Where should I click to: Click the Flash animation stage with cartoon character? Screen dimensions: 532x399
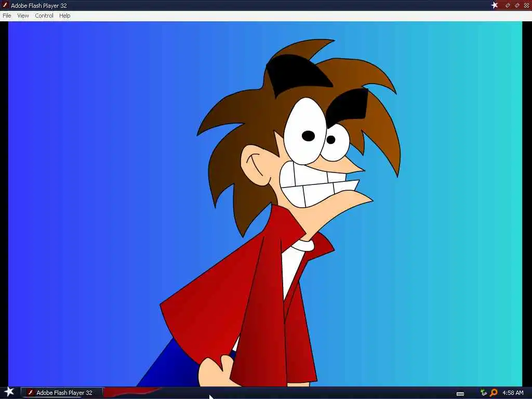(265, 204)
